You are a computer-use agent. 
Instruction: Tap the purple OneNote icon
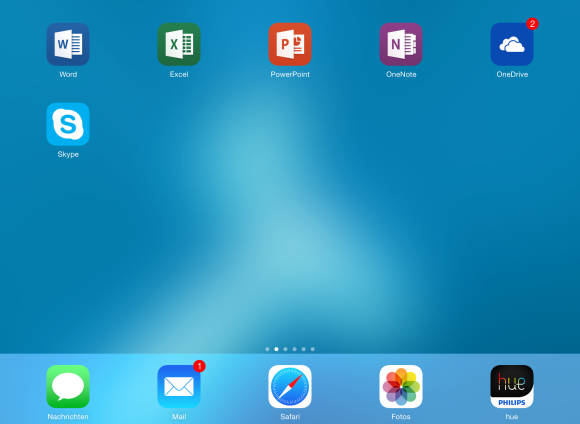coord(401,44)
